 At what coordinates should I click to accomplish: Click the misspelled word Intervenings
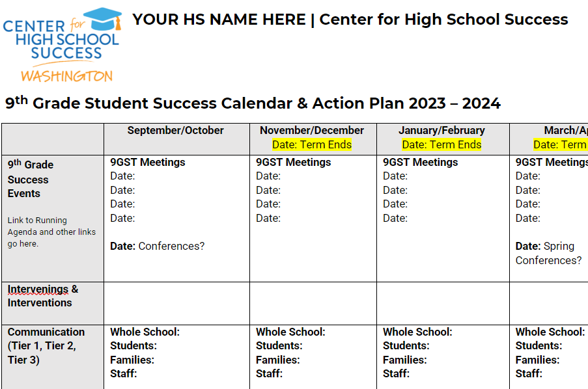[38, 289]
